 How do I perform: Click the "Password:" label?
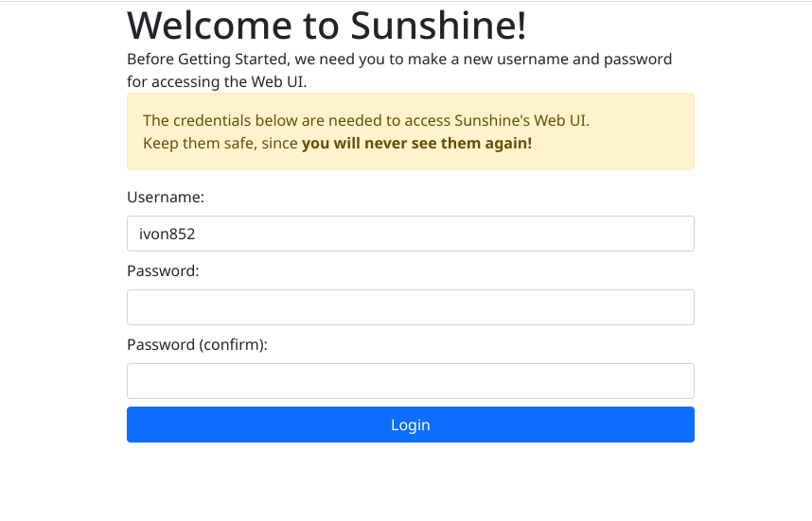(163, 270)
